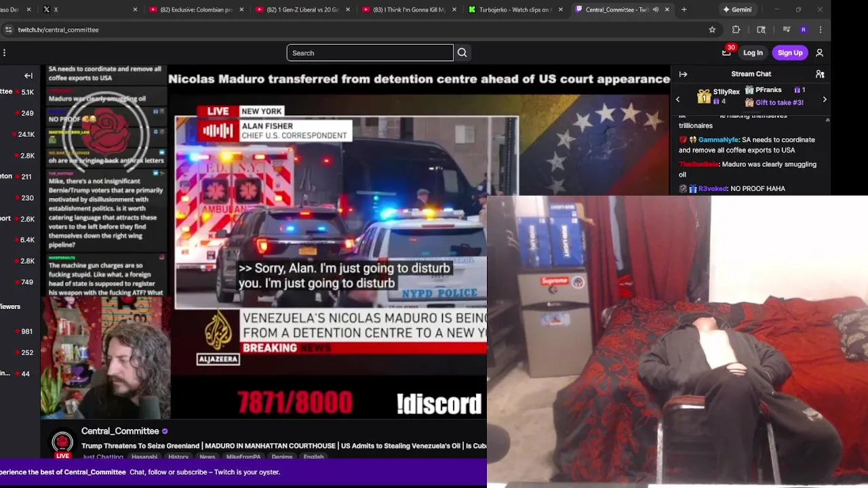Select sidebar channel with 24.1K viewers
The height and width of the screenshot is (488, 868).
(x=20, y=134)
